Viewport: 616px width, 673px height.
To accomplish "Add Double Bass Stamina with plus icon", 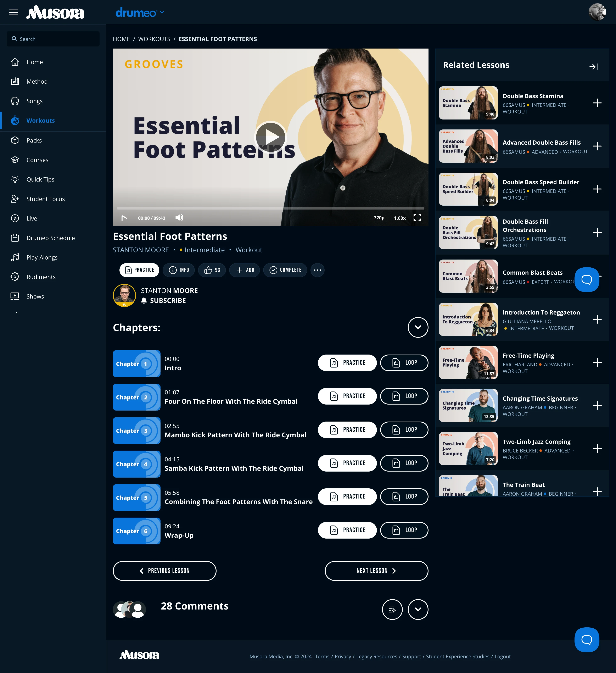I will [x=597, y=103].
